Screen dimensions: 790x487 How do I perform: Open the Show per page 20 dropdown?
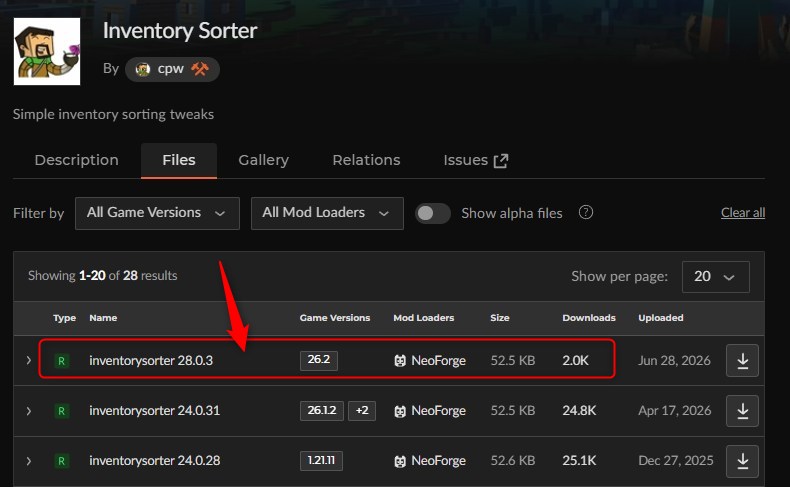[x=715, y=276]
